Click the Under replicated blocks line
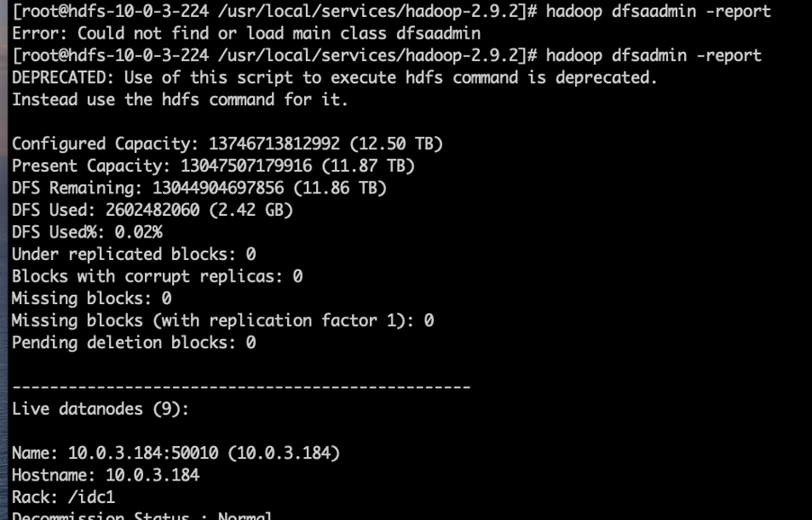Viewport: 812px width, 520px height. click(133, 254)
